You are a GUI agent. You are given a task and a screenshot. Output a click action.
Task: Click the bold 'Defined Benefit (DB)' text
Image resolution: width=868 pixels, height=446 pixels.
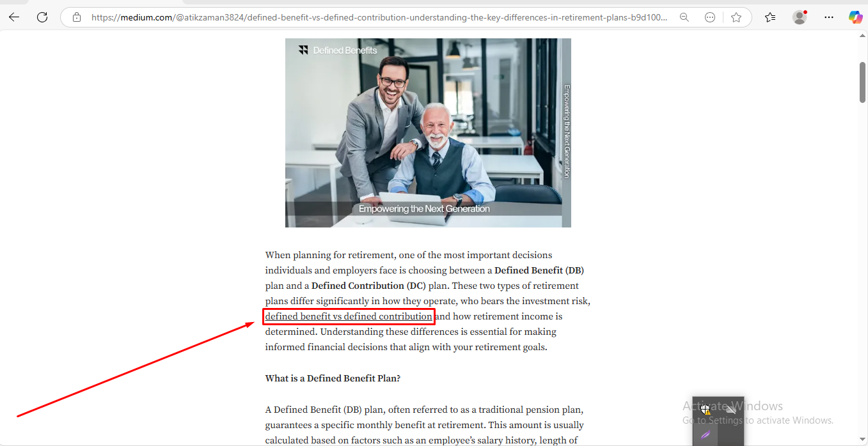click(x=539, y=270)
